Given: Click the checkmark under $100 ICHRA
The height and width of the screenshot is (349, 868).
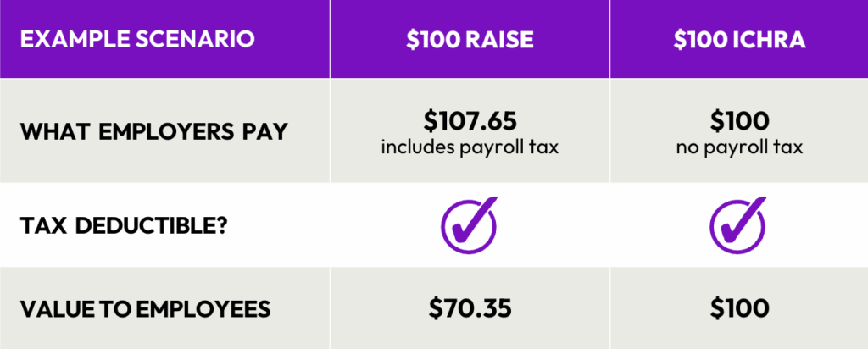Looking at the screenshot, I should (738, 225).
